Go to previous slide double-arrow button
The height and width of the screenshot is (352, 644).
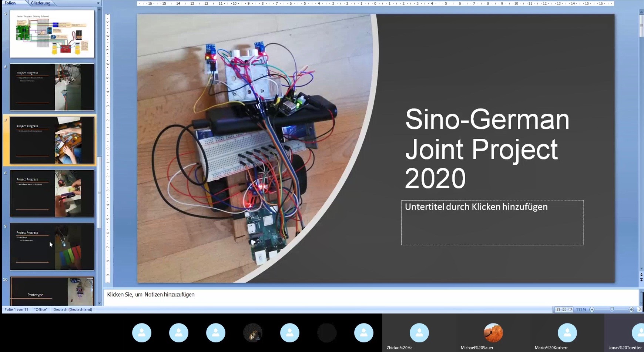[641, 275]
